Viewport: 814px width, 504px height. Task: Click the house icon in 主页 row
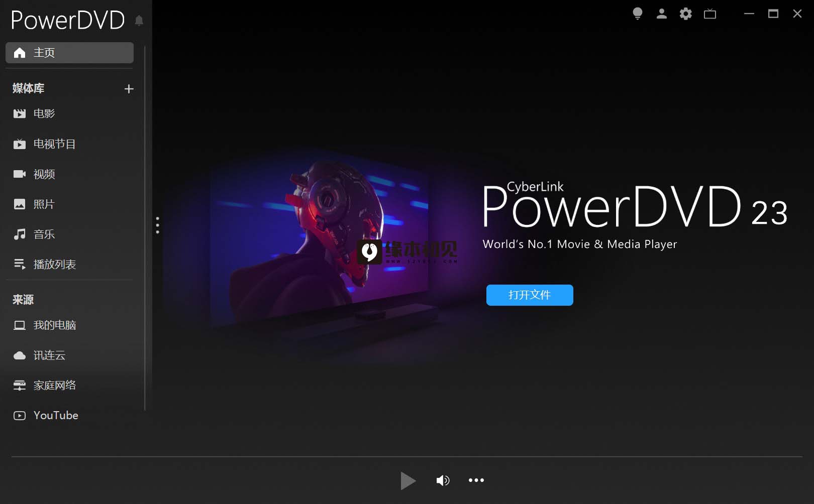[20, 53]
